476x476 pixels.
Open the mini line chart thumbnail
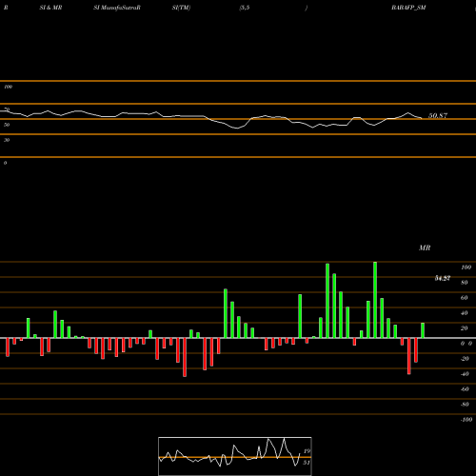235,456
